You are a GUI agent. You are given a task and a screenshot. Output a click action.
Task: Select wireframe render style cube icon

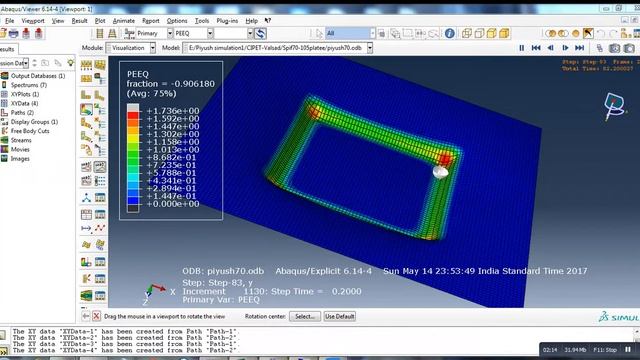pos(467,33)
